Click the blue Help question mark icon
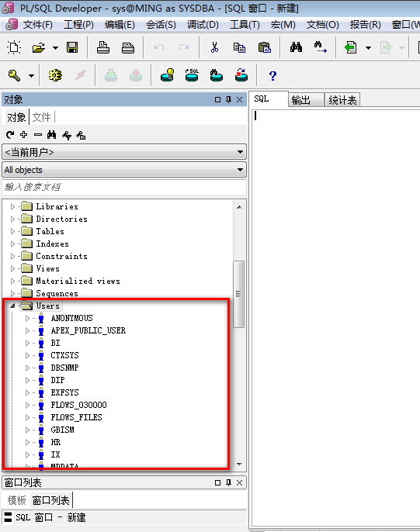 coord(272,76)
